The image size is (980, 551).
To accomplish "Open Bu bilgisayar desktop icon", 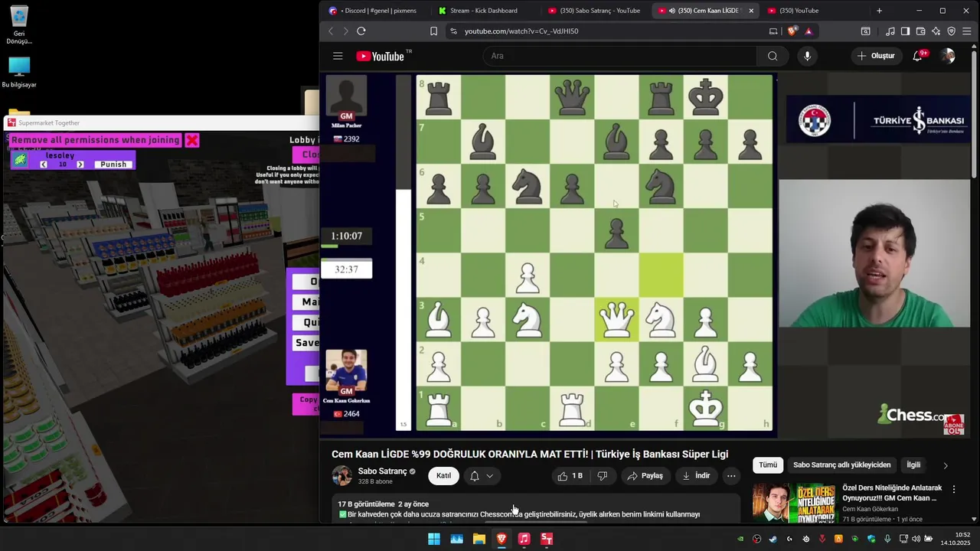I will point(19,73).
